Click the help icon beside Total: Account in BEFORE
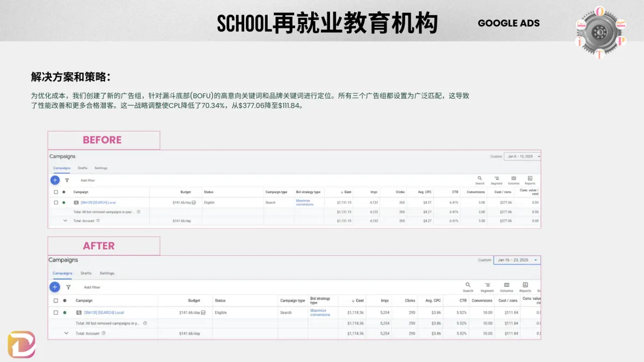The height and width of the screenshot is (362, 644). [x=98, y=220]
